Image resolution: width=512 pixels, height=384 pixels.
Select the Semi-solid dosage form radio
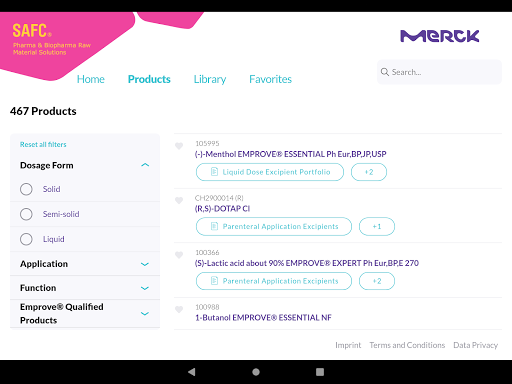click(26, 214)
